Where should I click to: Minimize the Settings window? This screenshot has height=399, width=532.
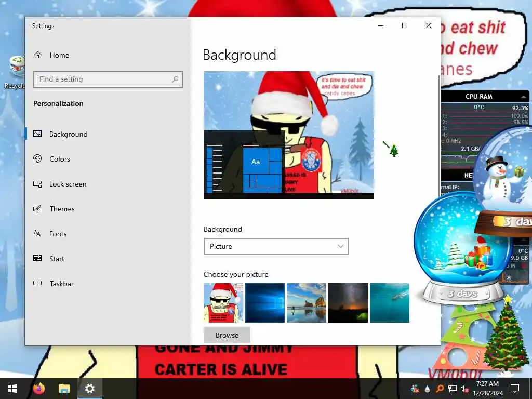[x=381, y=26]
